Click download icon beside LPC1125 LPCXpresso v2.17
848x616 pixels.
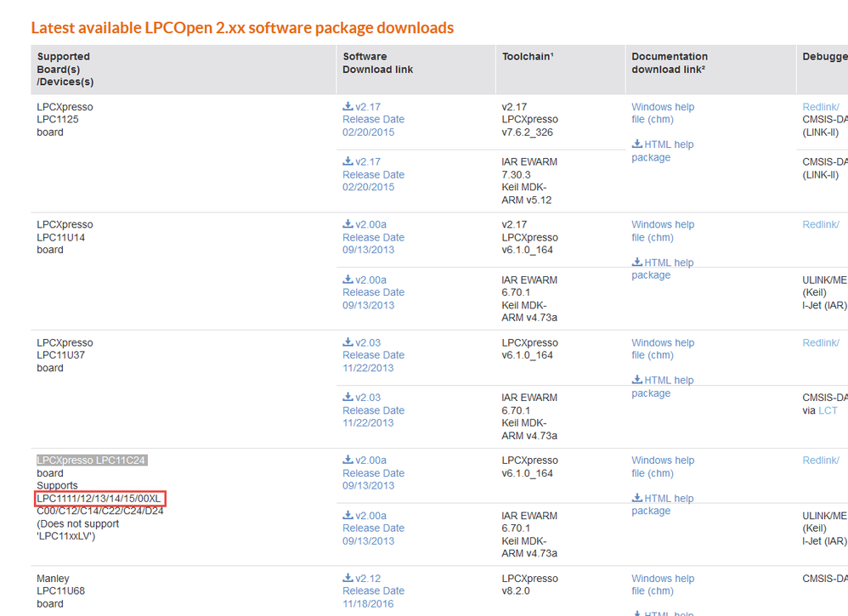(x=348, y=106)
